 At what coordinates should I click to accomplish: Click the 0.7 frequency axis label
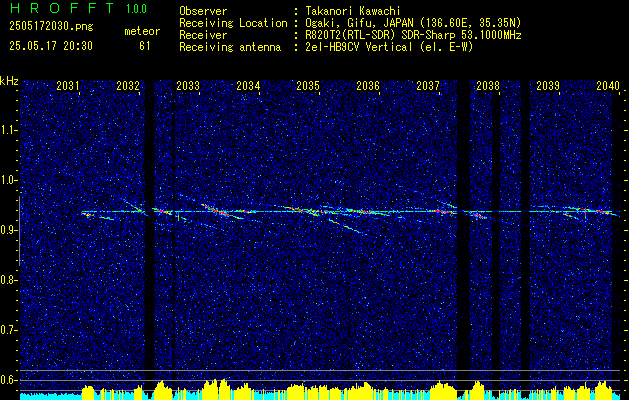8,330
